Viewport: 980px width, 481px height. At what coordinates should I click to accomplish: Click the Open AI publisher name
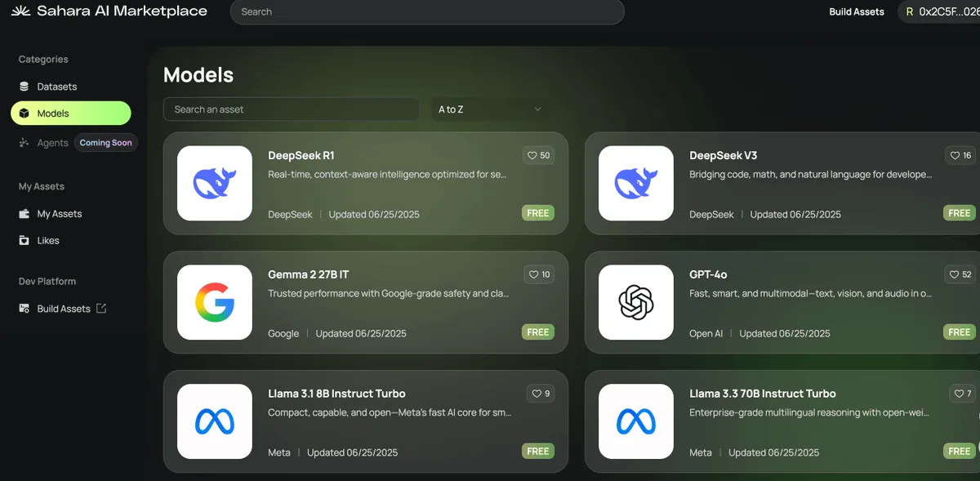(706, 334)
